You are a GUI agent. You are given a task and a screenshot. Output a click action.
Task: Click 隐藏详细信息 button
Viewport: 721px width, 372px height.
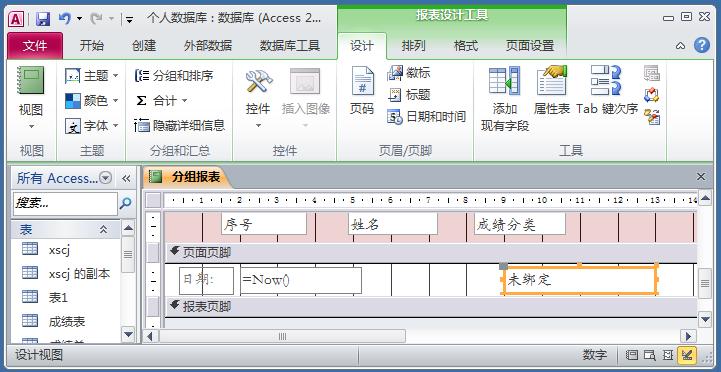pos(179,125)
